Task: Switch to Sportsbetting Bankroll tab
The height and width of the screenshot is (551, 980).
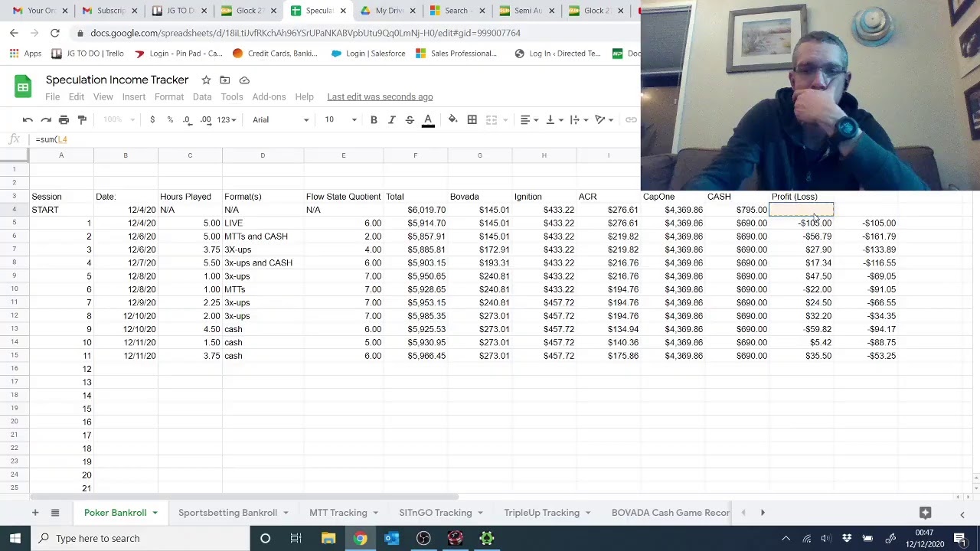Action: 227,513
